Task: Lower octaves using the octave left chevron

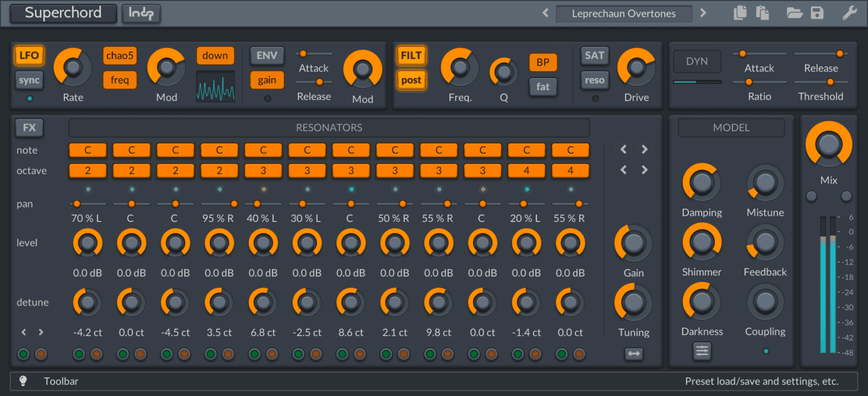Action: [x=623, y=169]
